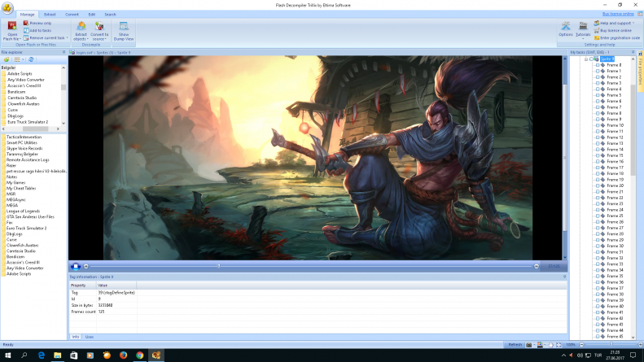The image size is (644, 362).
Task: Switch to the Search ribbon tab
Action: [110, 15]
